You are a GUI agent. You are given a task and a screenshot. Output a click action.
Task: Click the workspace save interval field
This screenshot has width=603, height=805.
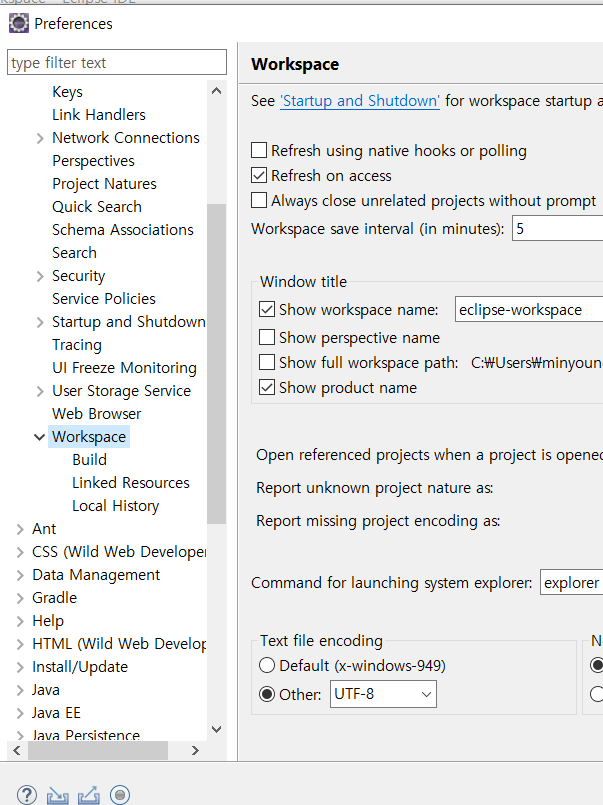pyautogui.click(x=557, y=228)
